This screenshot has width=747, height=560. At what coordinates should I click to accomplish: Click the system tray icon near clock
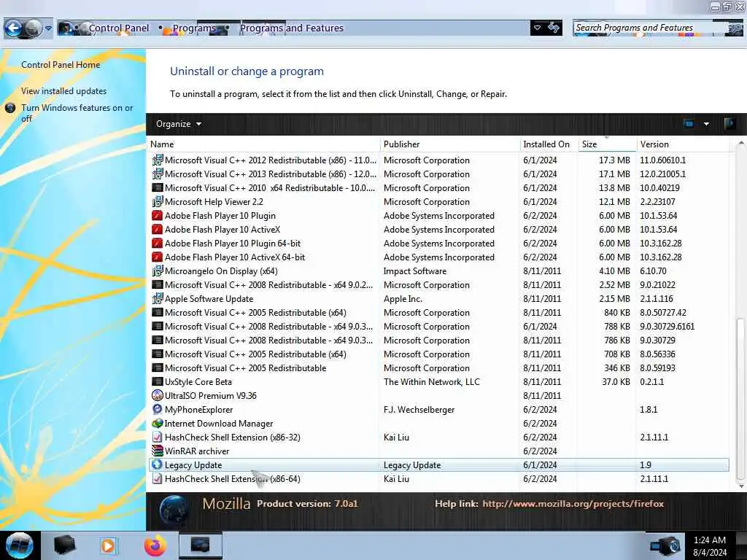[x=665, y=545]
